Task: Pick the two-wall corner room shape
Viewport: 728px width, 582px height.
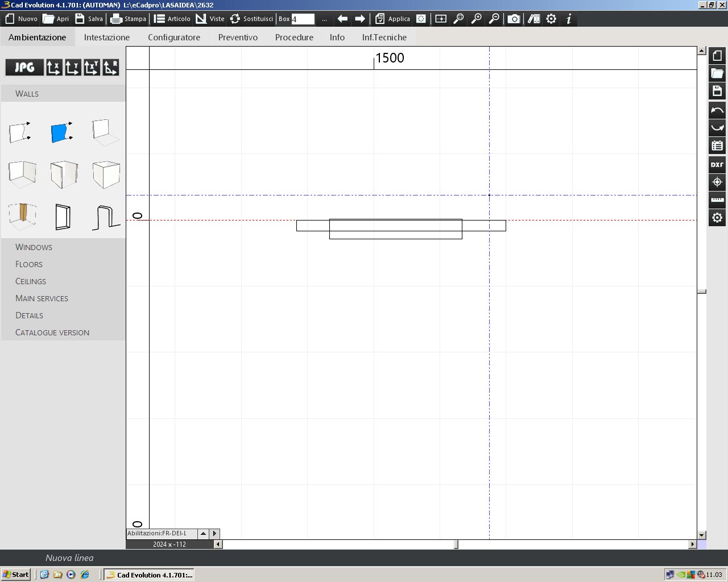Action: point(22,174)
